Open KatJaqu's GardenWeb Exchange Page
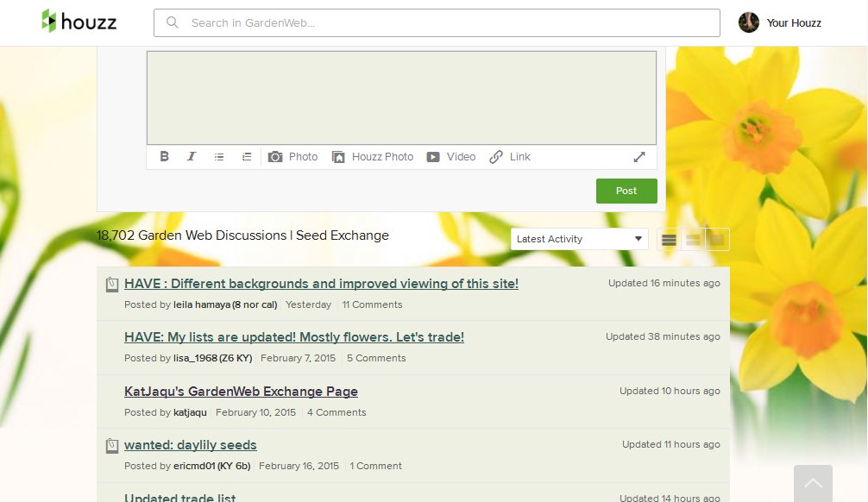The width and height of the screenshot is (868, 502). [241, 392]
